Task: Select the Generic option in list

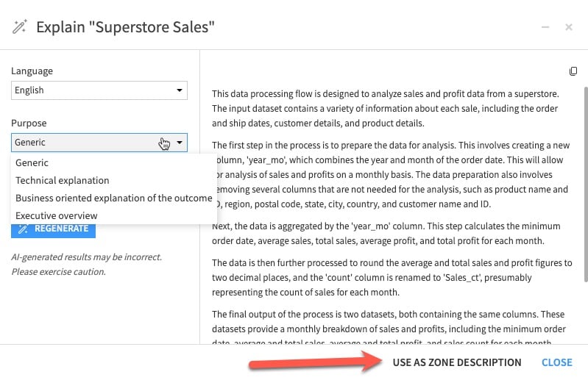Action: coord(32,163)
